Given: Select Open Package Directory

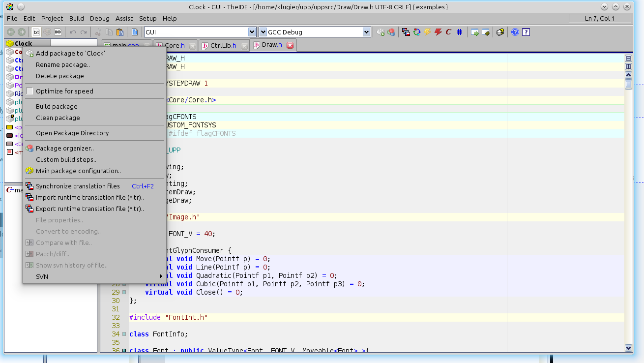Looking at the screenshot, I should pos(72,133).
